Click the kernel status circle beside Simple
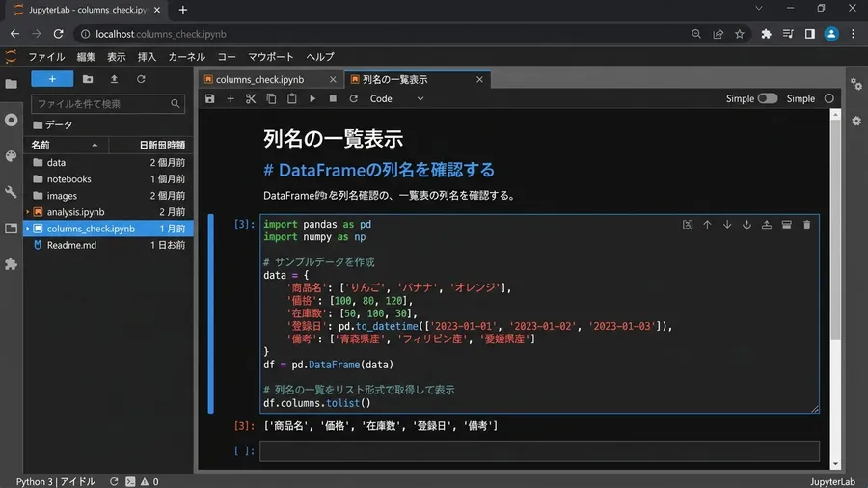The width and height of the screenshot is (868, 488). click(x=828, y=98)
